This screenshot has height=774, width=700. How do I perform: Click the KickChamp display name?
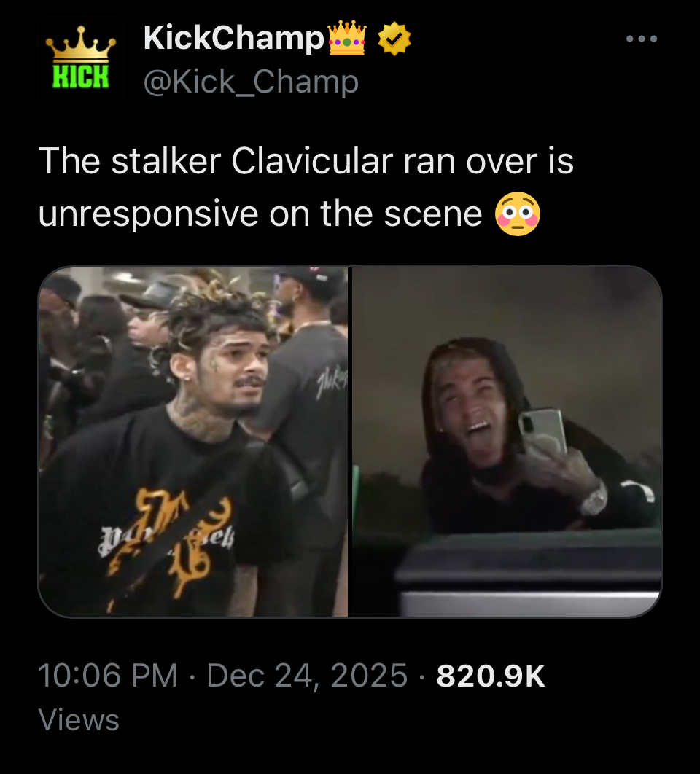coord(233,38)
